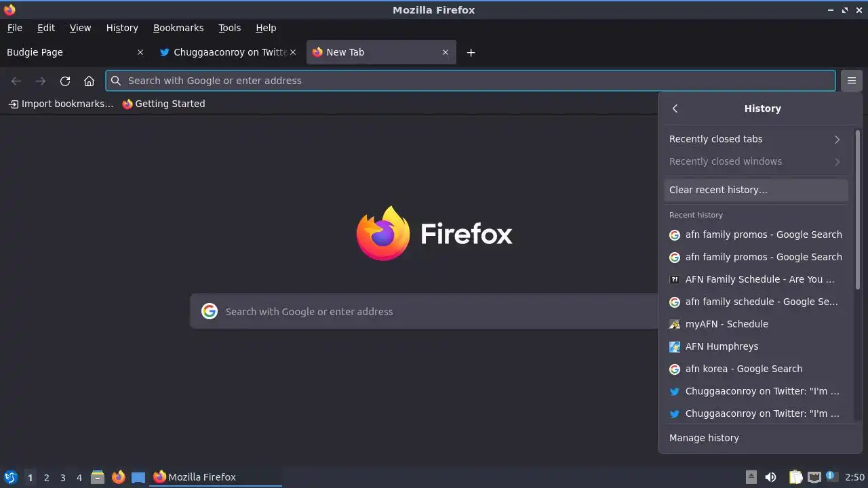The width and height of the screenshot is (868, 488).
Task: Switch to workspace 2 in the taskbar
Action: [x=46, y=477]
